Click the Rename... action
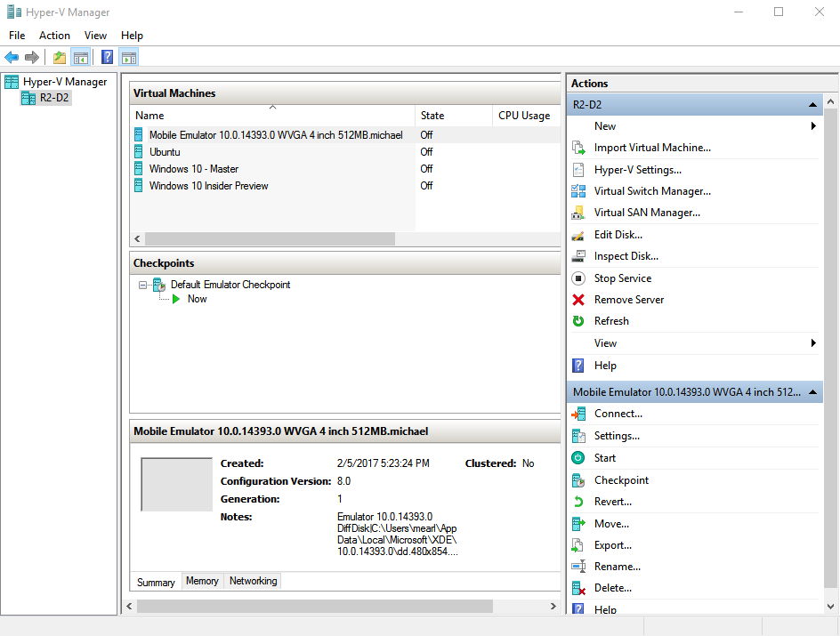This screenshot has height=636, width=840. coord(618,567)
